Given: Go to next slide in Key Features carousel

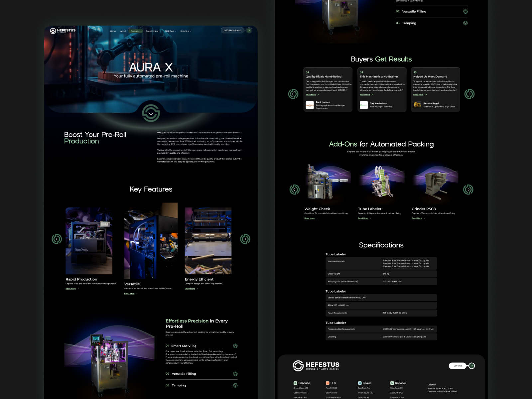Looking at the screenshot, I should (x=245, y=239).
